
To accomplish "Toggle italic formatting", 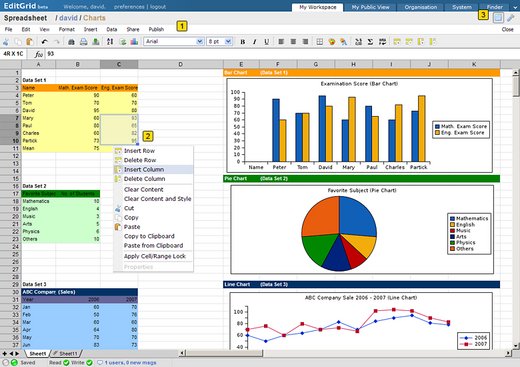I will click(x=255, y=42).
